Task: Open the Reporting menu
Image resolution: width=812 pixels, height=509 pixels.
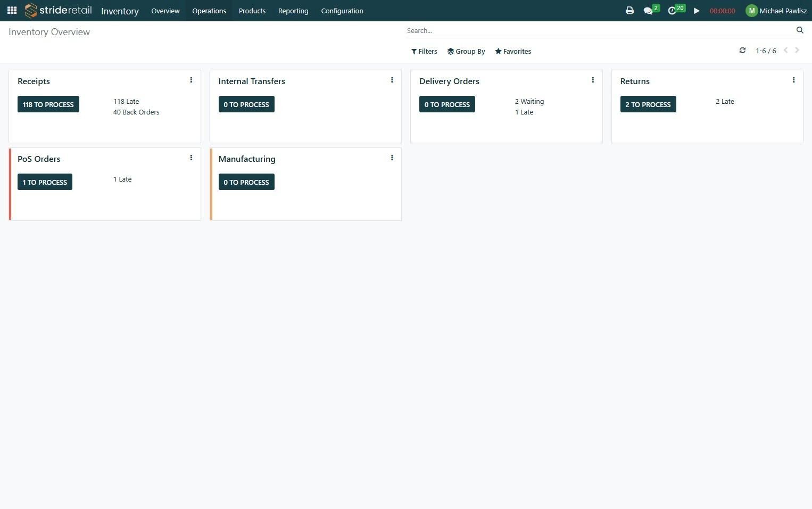Action: pyautogui.click(x=293, y=11)
